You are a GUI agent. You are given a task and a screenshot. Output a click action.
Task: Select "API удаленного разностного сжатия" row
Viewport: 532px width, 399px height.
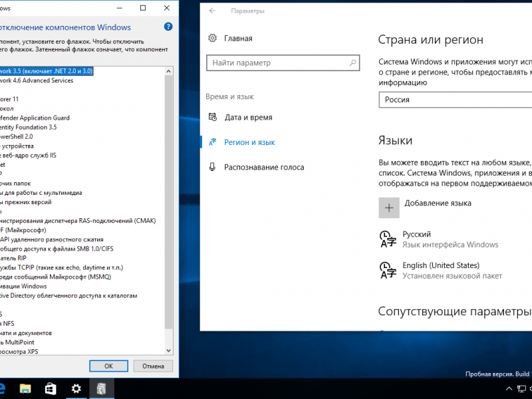(x=52, y=239)
